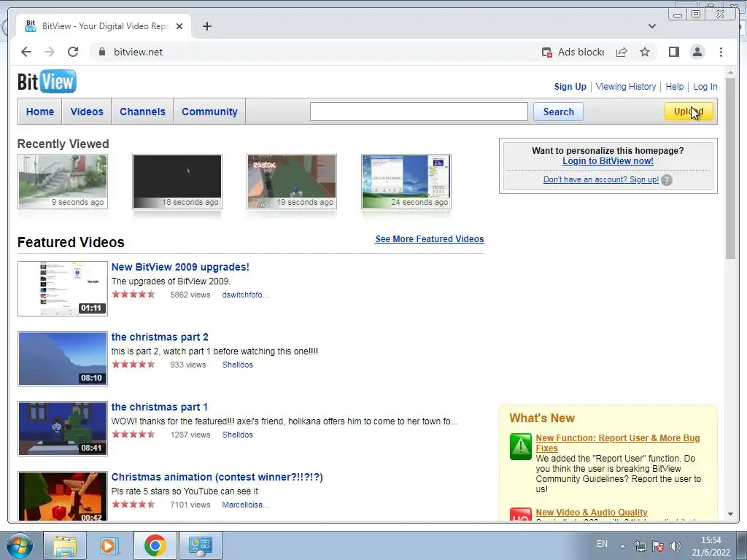Click the control panel taskbar icon
The width and height of the screenshot is (747, 560).
click(x=200, y=545)
